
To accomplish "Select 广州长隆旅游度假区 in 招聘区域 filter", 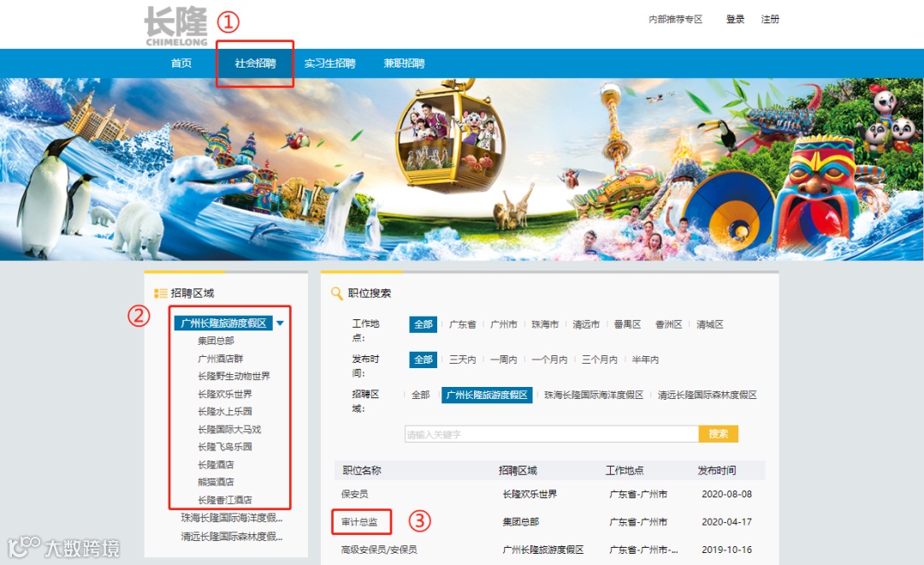I will (487, 395).
